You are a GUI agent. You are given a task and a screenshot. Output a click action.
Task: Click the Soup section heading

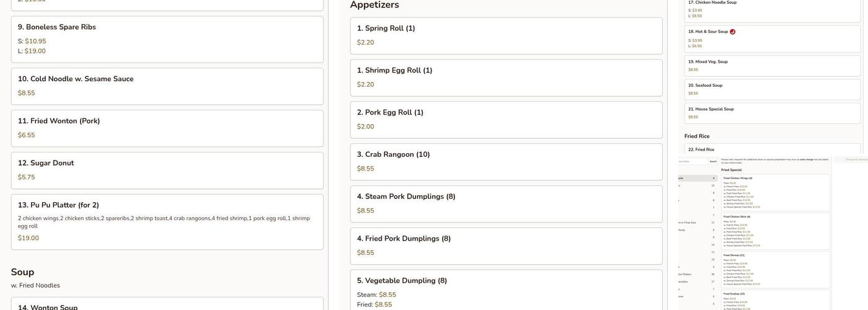coord(22,272)
